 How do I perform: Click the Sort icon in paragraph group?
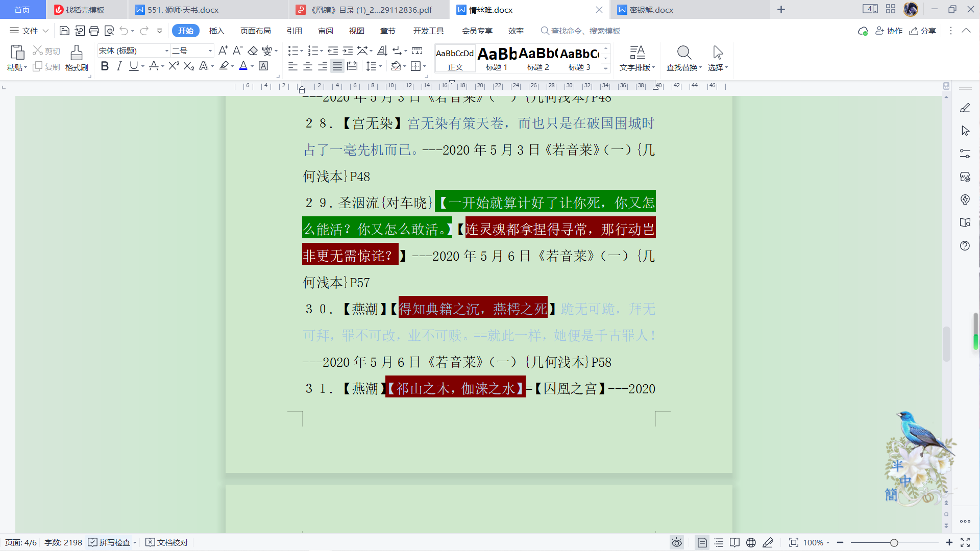(382, 51)
